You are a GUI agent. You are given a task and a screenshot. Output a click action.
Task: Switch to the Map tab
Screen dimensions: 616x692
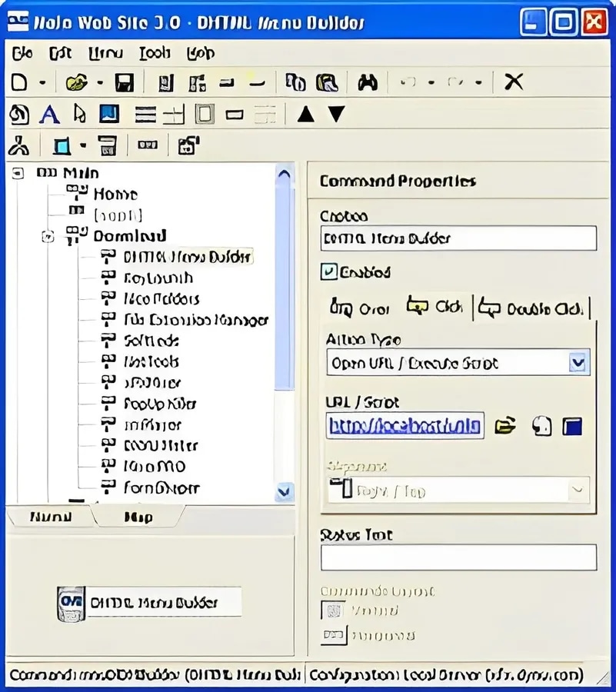pyautogui.click(x=138, y=517)
